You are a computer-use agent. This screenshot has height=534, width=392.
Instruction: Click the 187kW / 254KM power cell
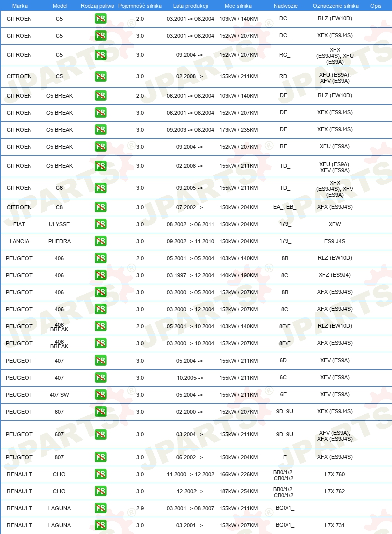[x=239, y=491]
